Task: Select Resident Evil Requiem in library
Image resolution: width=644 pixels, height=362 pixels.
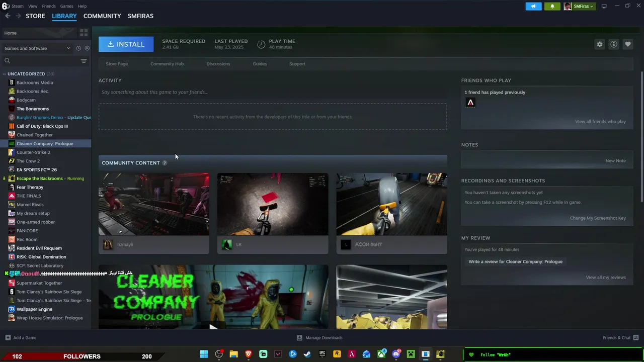Action: (39, 248)
